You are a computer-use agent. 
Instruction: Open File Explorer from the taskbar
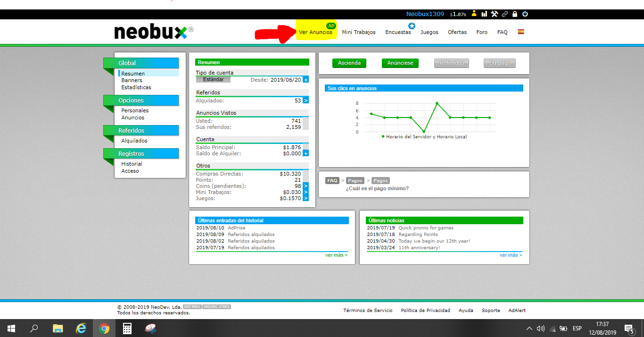[58, 329]
